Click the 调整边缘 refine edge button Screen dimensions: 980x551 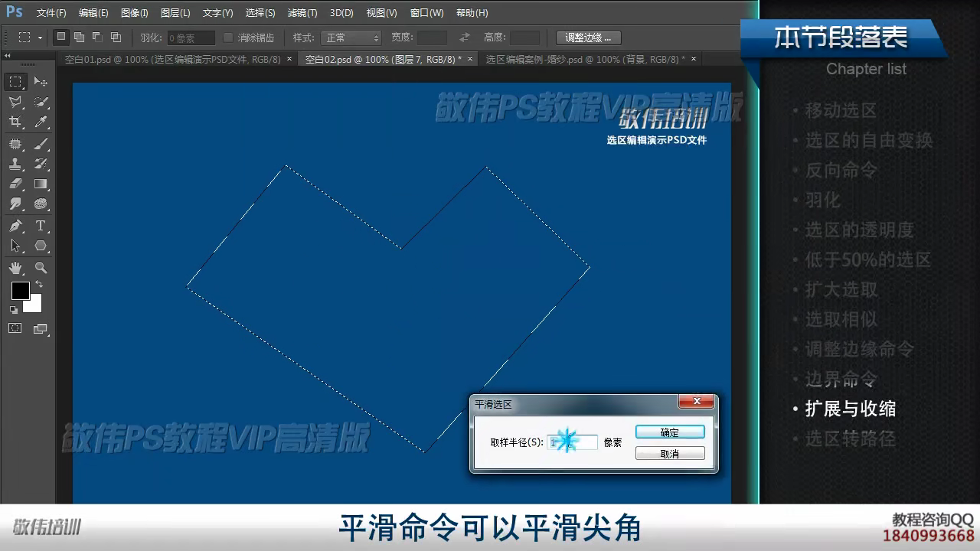pos(588,37)
